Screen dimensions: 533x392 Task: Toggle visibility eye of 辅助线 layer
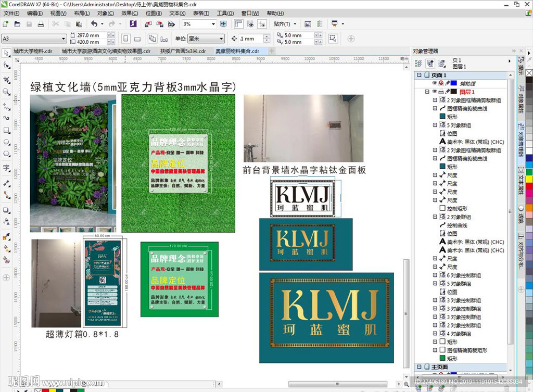[434, 83]
